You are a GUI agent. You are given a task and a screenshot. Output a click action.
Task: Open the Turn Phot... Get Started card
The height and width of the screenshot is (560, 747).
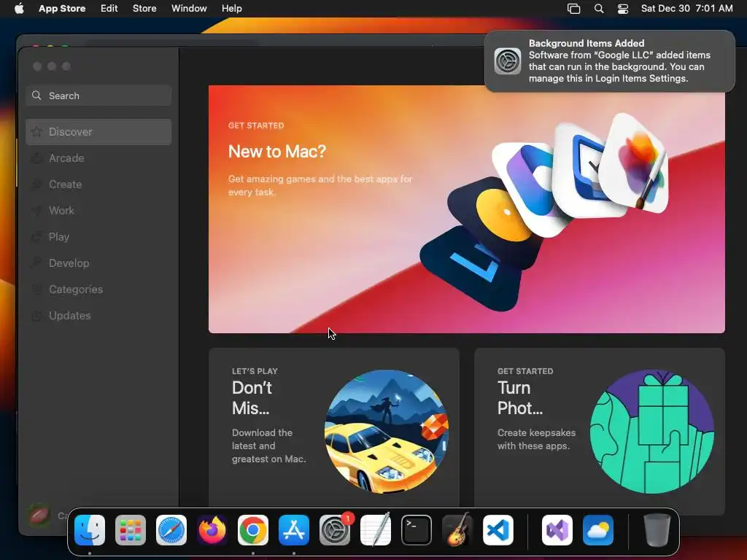point(600,431)
